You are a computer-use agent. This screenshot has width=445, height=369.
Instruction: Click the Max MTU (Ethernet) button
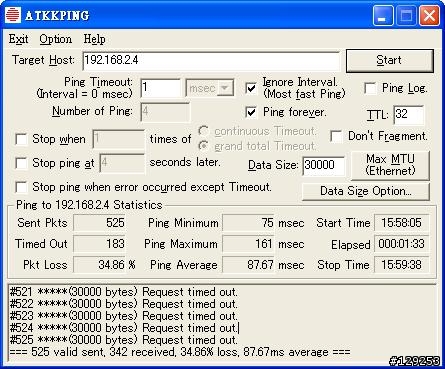(390, 165)
